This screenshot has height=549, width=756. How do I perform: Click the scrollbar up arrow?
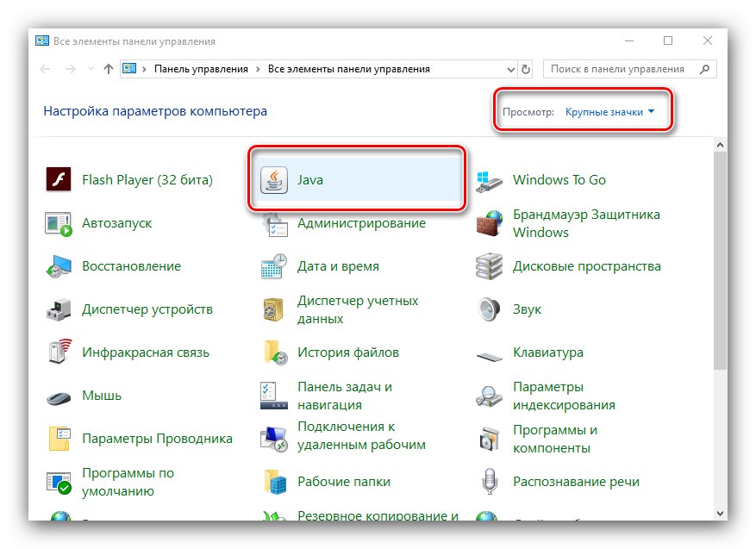pyautogui.click(x=720, y=145)
